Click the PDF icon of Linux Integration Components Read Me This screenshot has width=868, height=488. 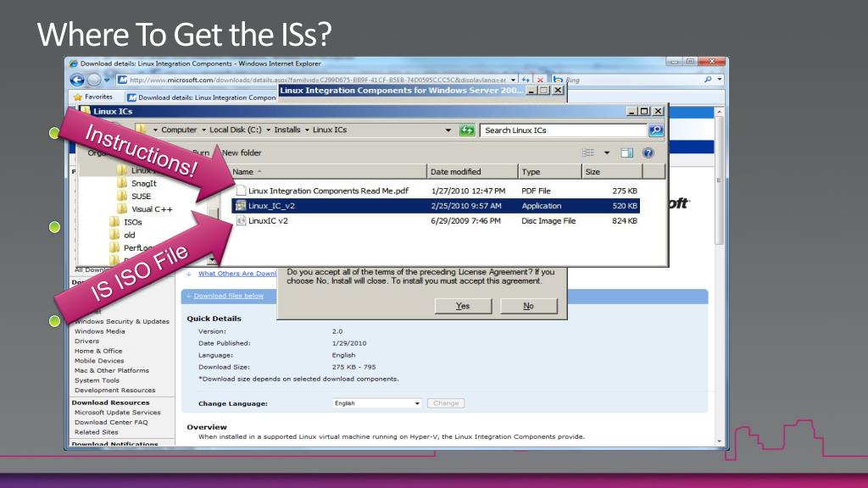click(241, 191)
